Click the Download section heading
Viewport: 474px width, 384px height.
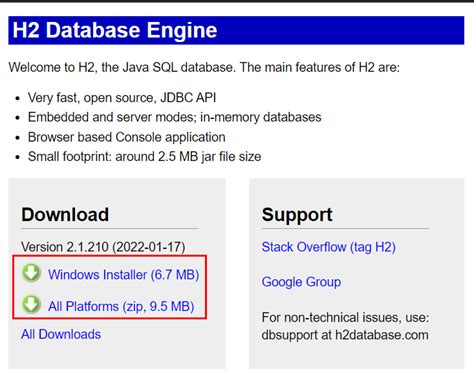pos(65,214)
